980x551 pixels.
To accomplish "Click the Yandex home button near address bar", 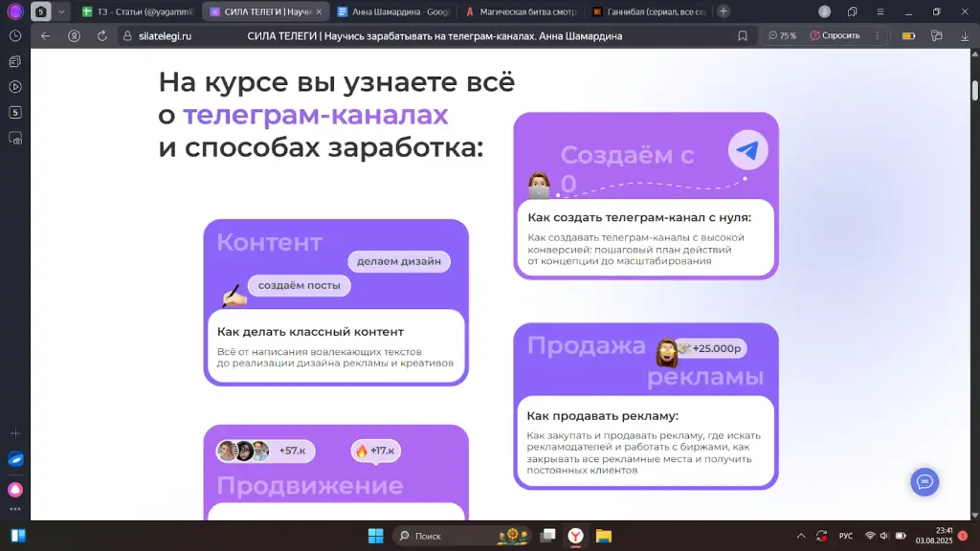I will 74,36.
